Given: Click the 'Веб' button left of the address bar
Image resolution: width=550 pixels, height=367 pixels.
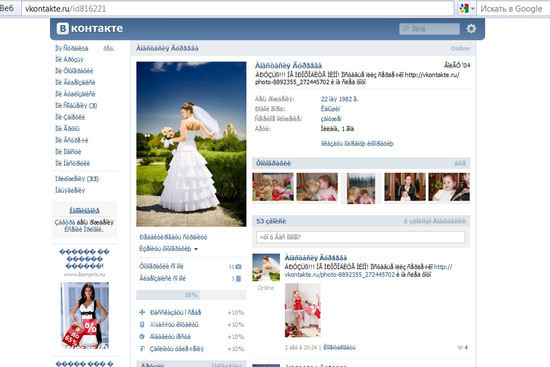Looking at the screenshot, I should click(8, 8).
